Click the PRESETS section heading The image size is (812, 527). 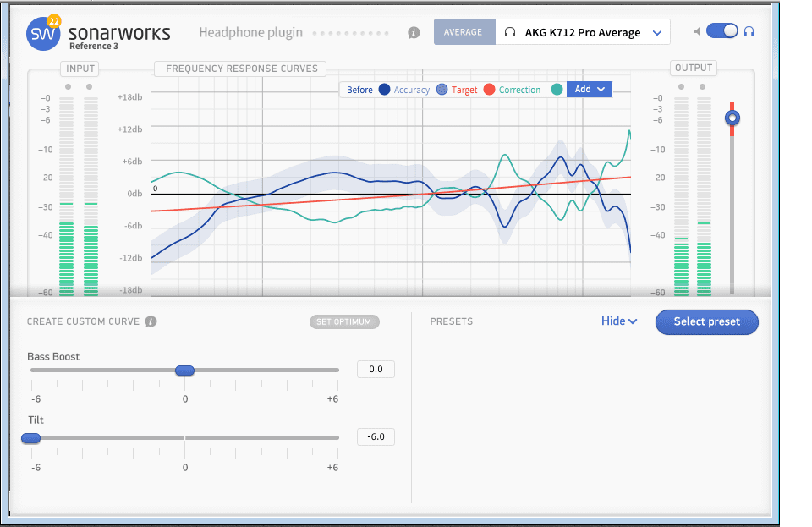point(451,321)
